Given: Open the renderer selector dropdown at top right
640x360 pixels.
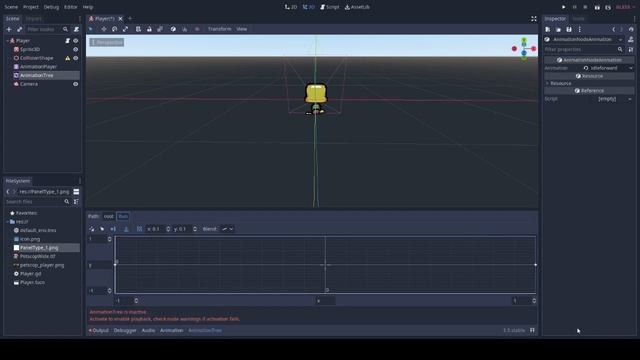Looking at the screenshot, I should tap(625, 7).
